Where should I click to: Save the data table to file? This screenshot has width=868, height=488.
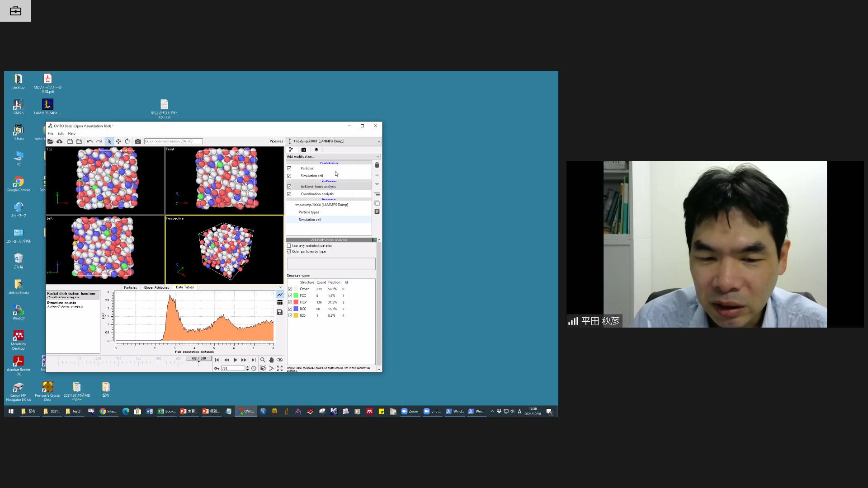(280, 312)
